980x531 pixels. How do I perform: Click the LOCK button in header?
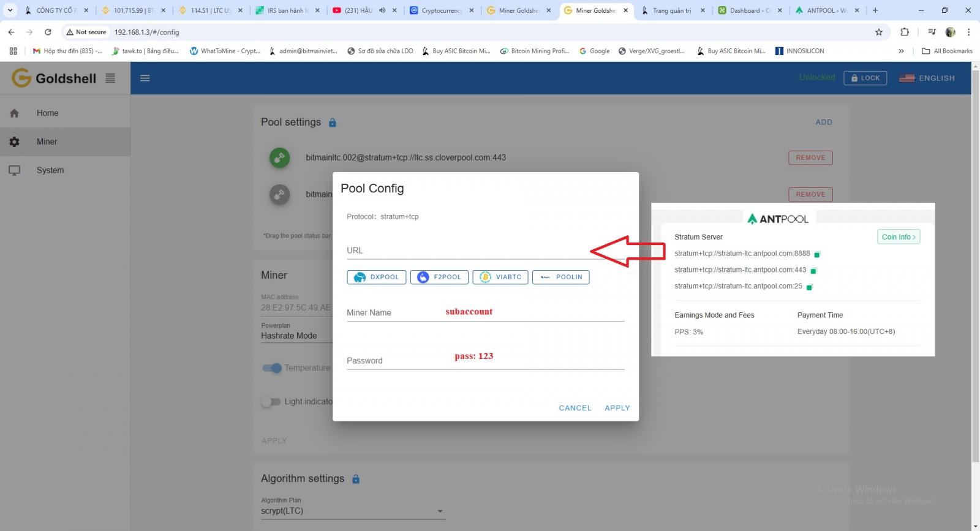pyautogui.click(x=865, y=78)
